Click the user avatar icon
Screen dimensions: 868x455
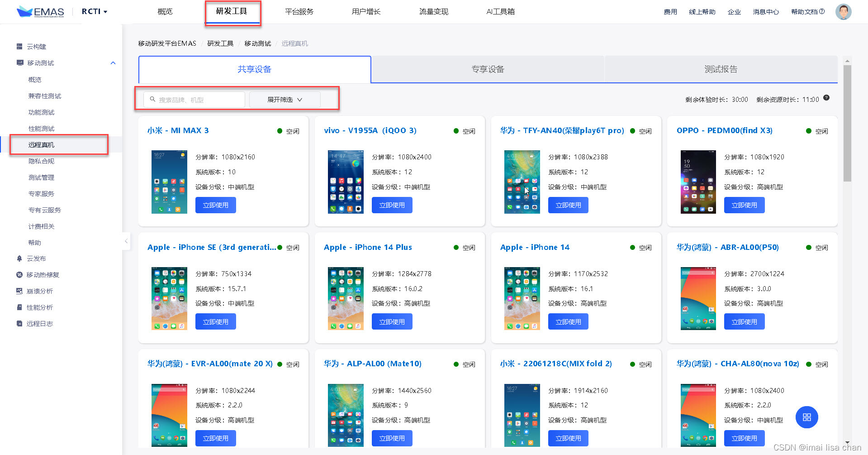843,12
